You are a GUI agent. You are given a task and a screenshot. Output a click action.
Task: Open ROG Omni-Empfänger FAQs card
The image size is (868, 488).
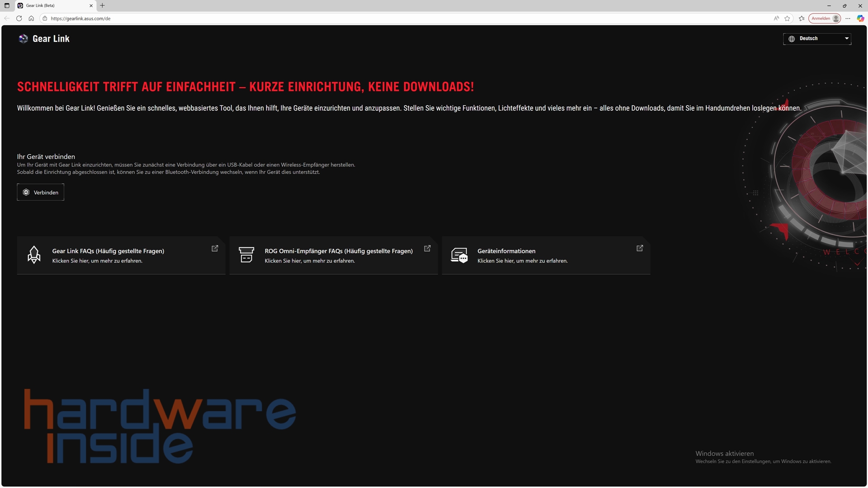pyautogui.click(x=334, y=255)
